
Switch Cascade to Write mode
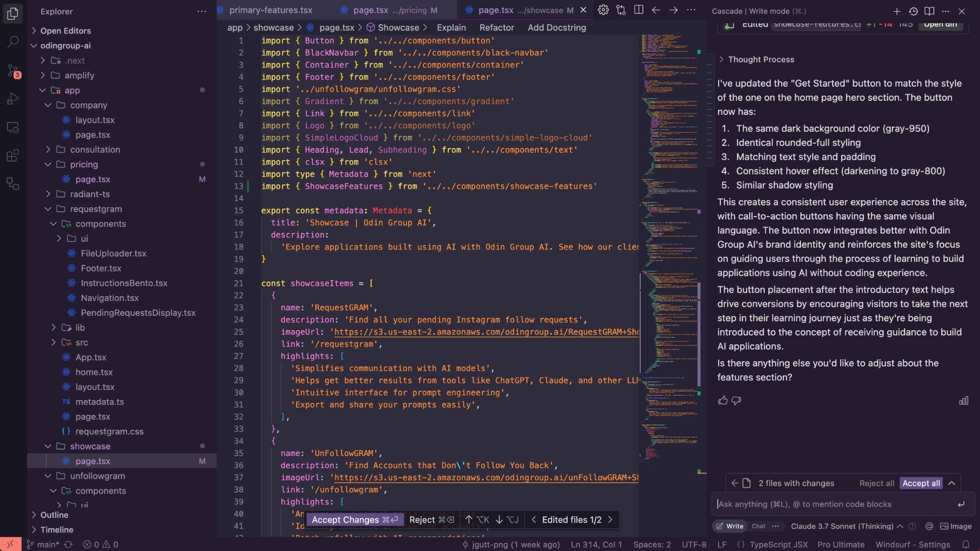point(729,526)
